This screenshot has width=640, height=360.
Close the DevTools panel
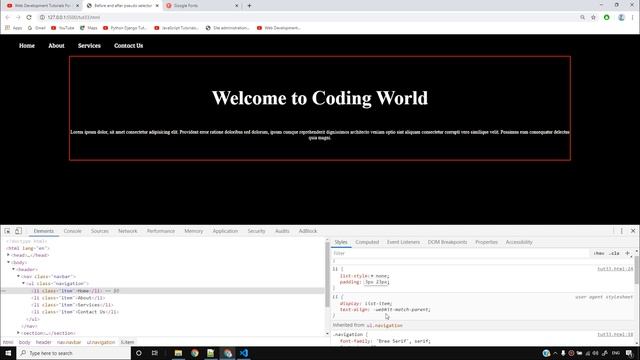[633, 231]
